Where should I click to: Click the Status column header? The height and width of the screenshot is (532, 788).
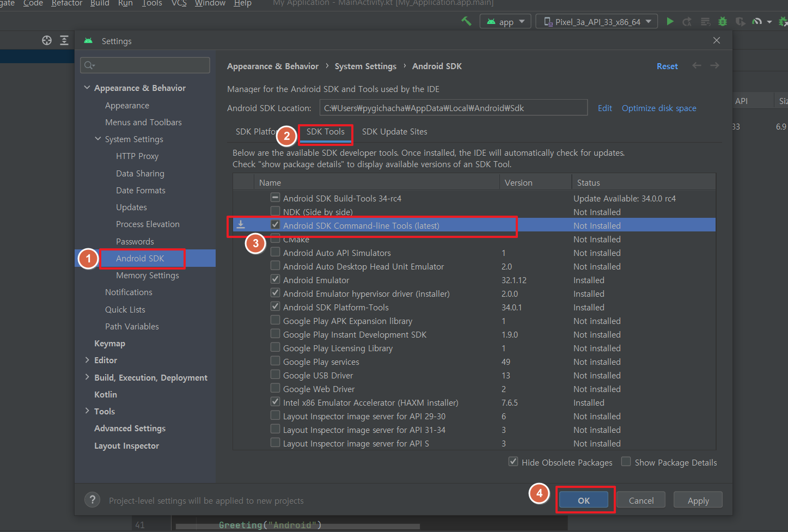tap(644, 182)
